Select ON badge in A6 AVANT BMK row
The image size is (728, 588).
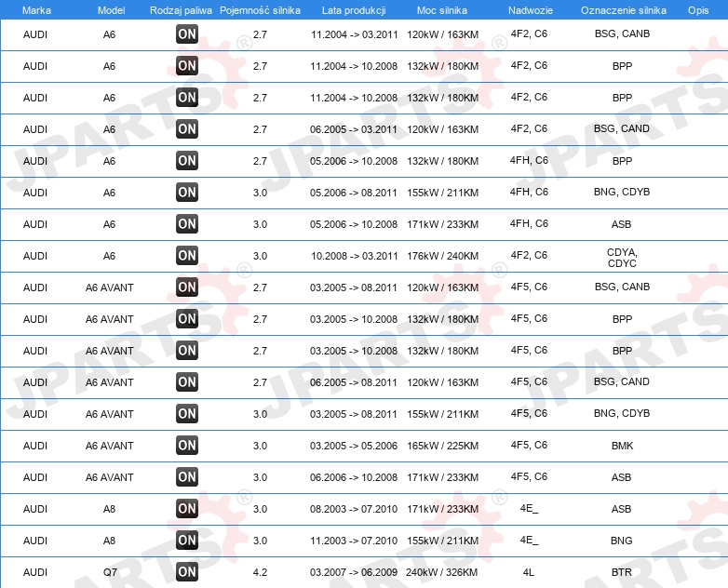tap(187, 445)
